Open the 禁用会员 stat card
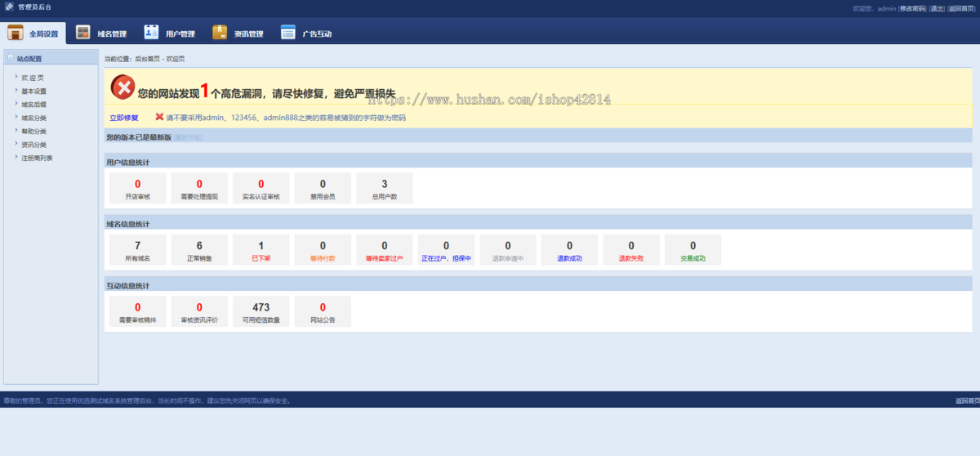Viewport: 980px width, 456px height. (323, 188)
